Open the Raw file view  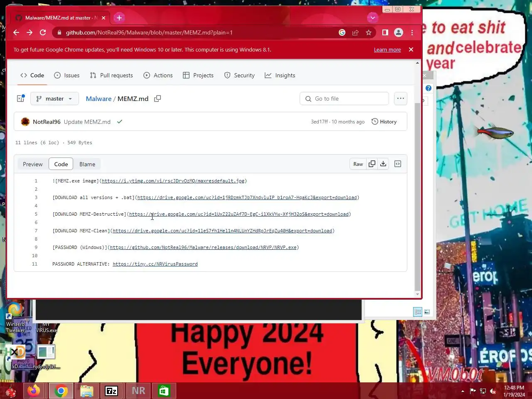tap(358, 164)
